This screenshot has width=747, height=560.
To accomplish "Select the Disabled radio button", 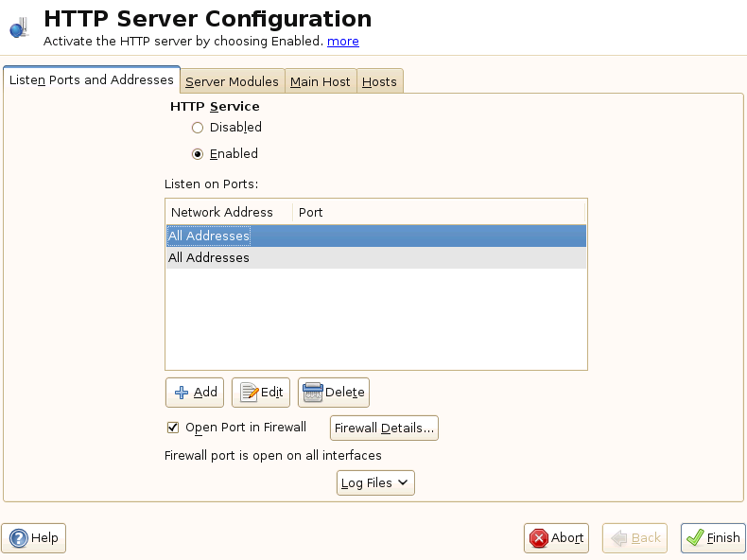I will point(198,128).
